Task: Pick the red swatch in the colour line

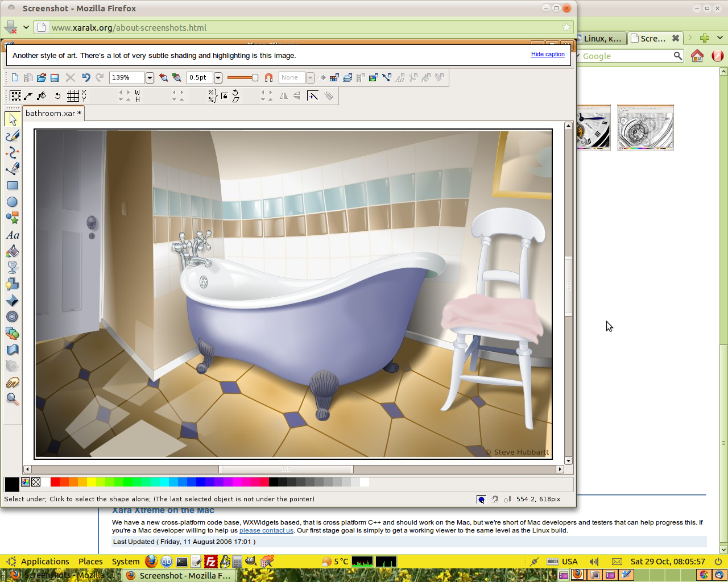Action: (55, 483)
